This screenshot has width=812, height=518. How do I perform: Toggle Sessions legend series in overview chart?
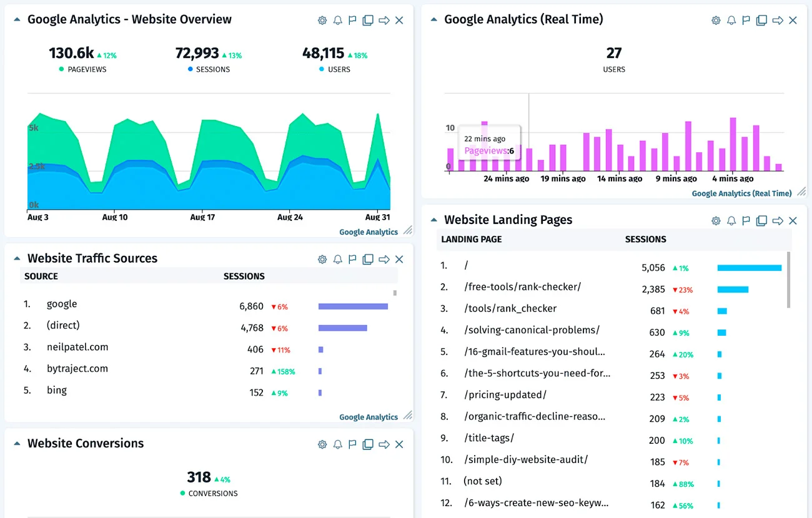(x=209, y=69)
